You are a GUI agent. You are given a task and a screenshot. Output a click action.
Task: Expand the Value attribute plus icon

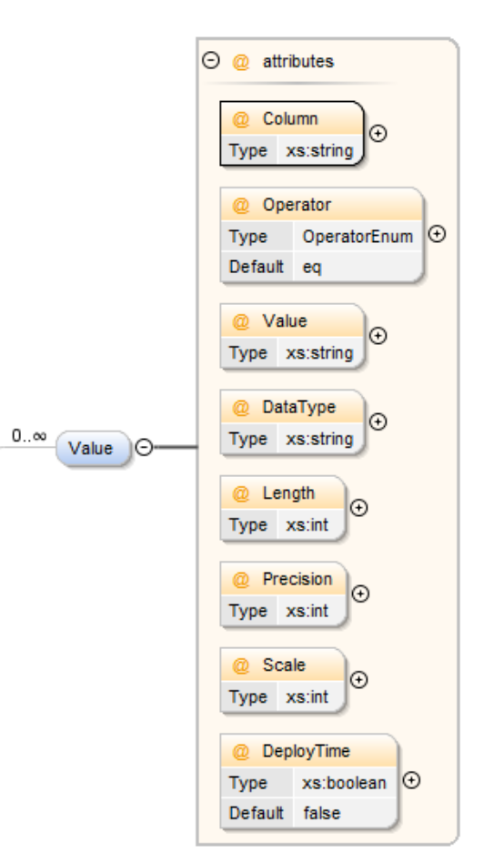[x=378, y=336]
